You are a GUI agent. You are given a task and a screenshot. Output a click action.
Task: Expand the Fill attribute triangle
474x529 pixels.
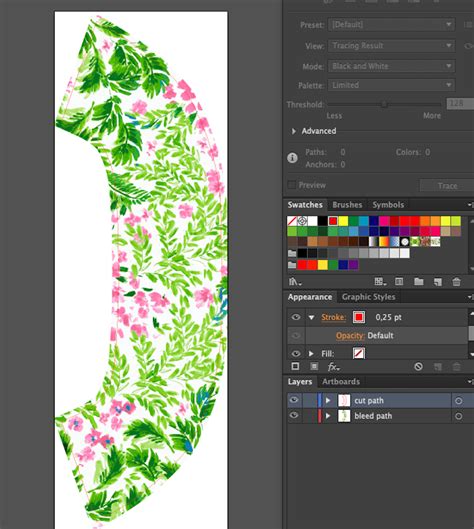tap(311, 354)
